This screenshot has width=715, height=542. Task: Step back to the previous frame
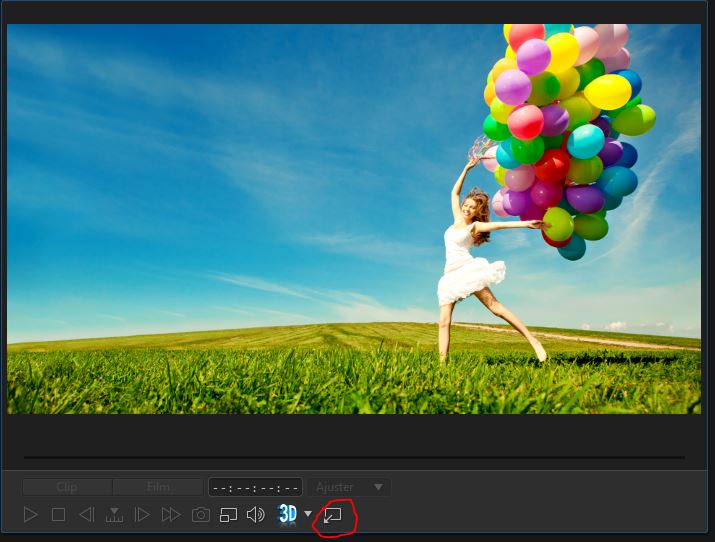coord(86,515)
